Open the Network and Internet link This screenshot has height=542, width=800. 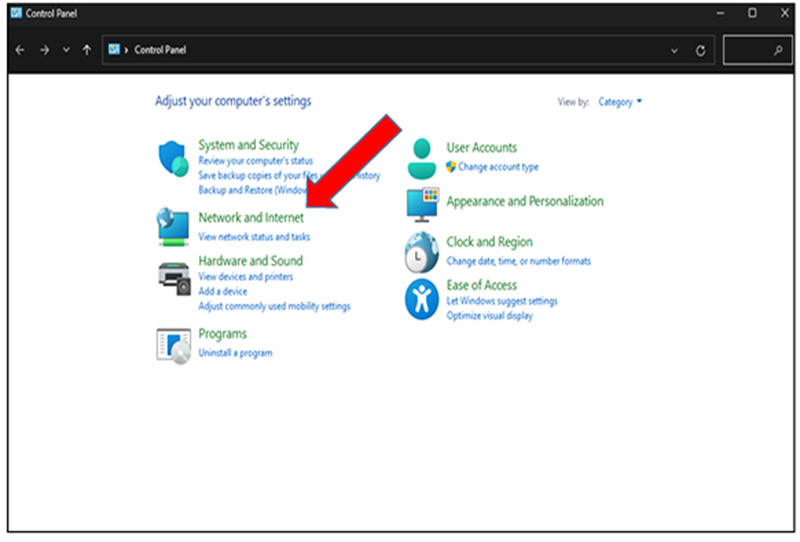click(251, 218)
